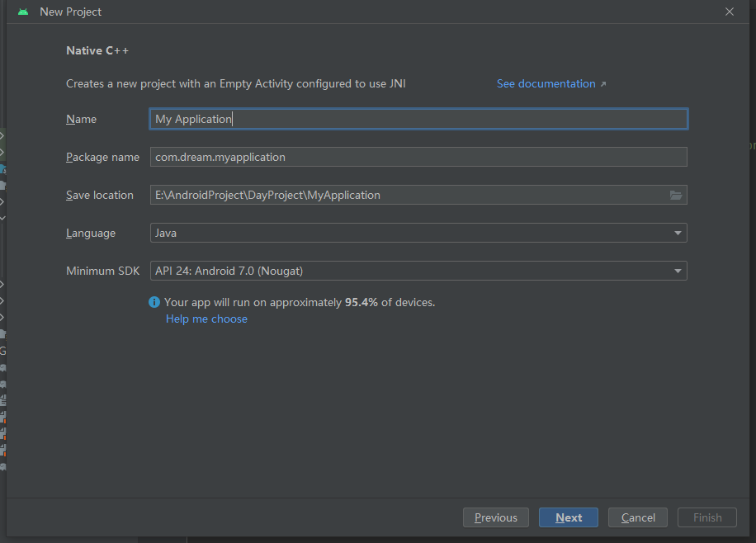Click the Save location path field
Screen dimensions: 756x543
(409, 195)
